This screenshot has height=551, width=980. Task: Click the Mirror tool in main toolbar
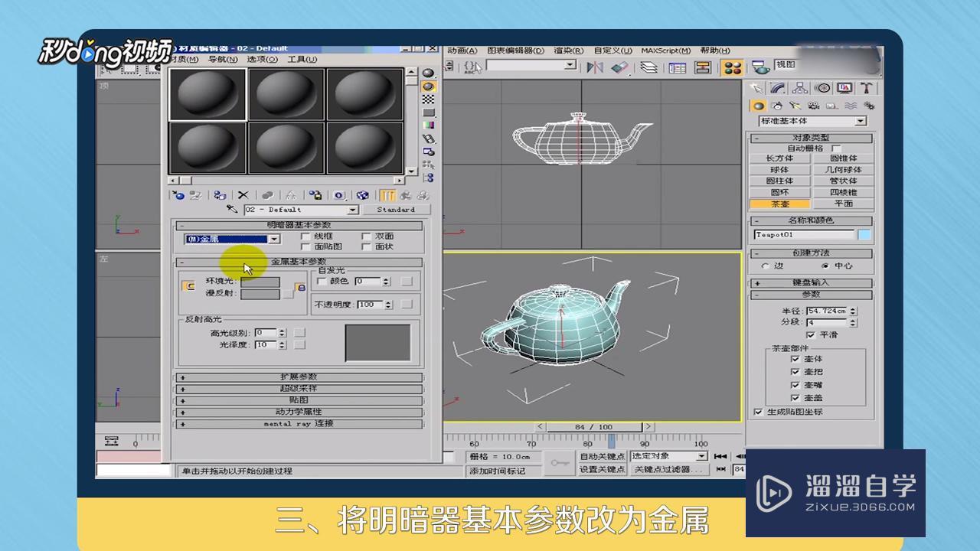(x=595, y=67)
